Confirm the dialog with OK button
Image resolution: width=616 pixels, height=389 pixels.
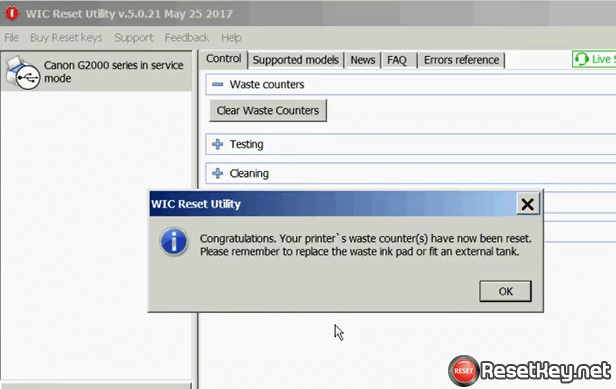505,291
